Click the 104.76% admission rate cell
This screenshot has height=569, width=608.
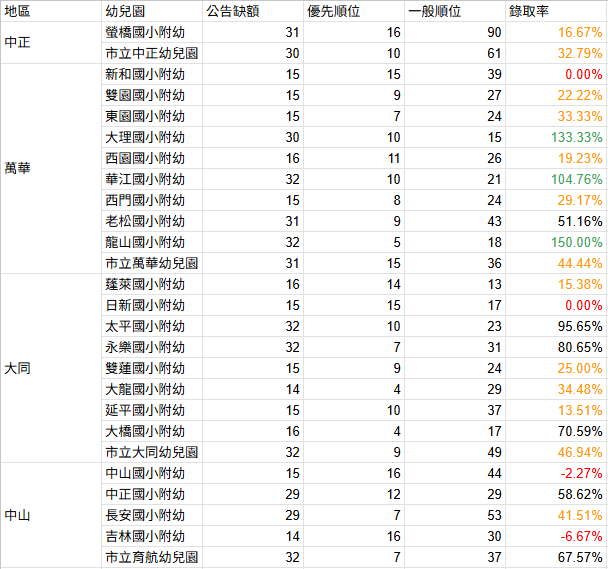pyautogui.click(x=556, y=179)
